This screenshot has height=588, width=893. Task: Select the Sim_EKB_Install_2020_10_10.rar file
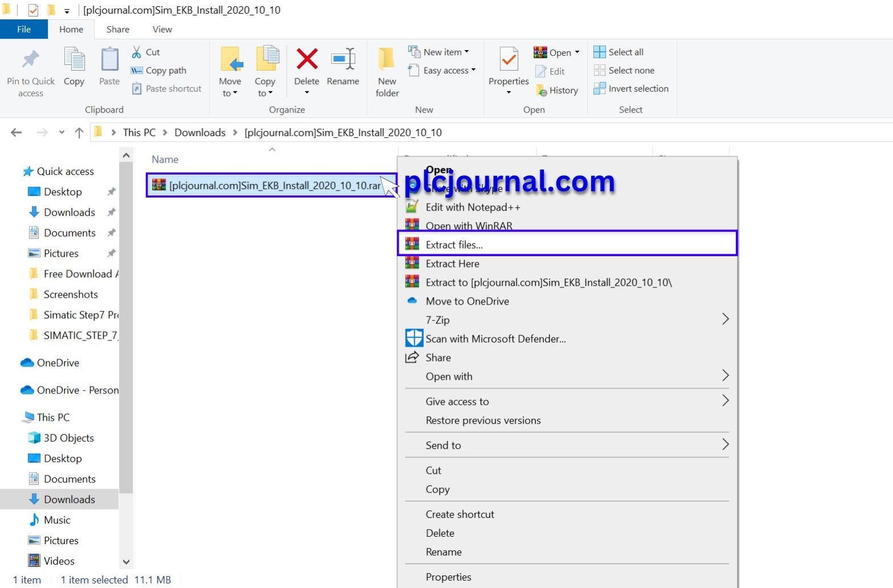pos(272,185)
